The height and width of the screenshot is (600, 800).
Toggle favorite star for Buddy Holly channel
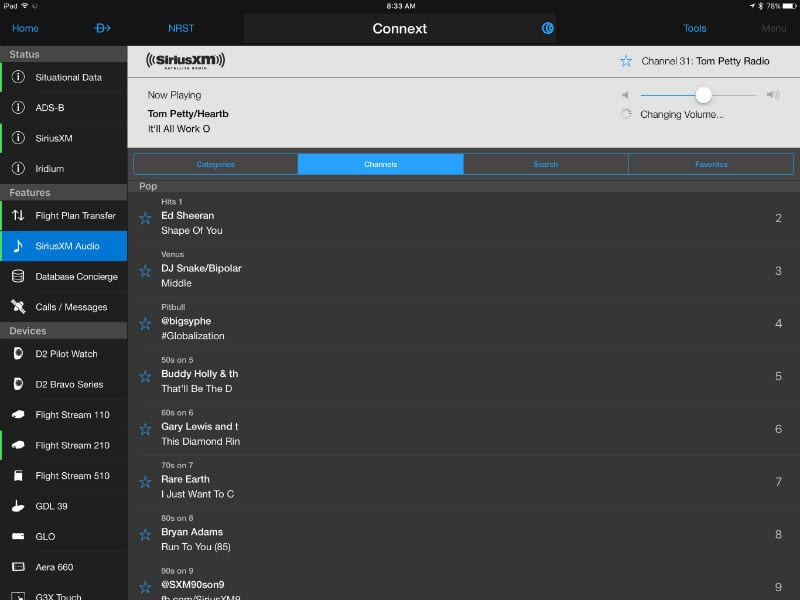pyautogui.click(x=145, y=377)
